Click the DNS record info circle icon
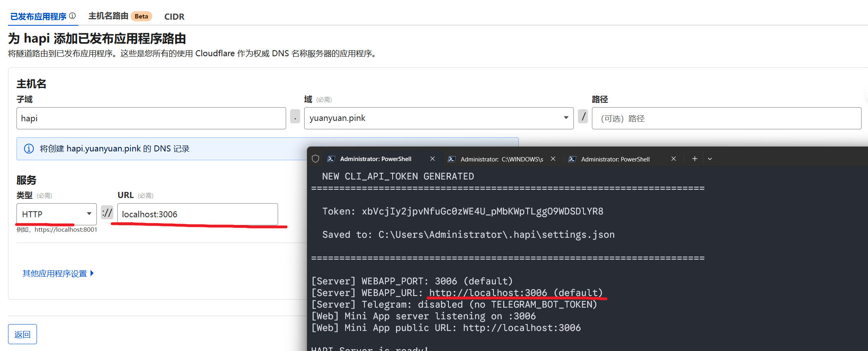The width and height of the screenshot is (868, 351). (x=29, y=149)
